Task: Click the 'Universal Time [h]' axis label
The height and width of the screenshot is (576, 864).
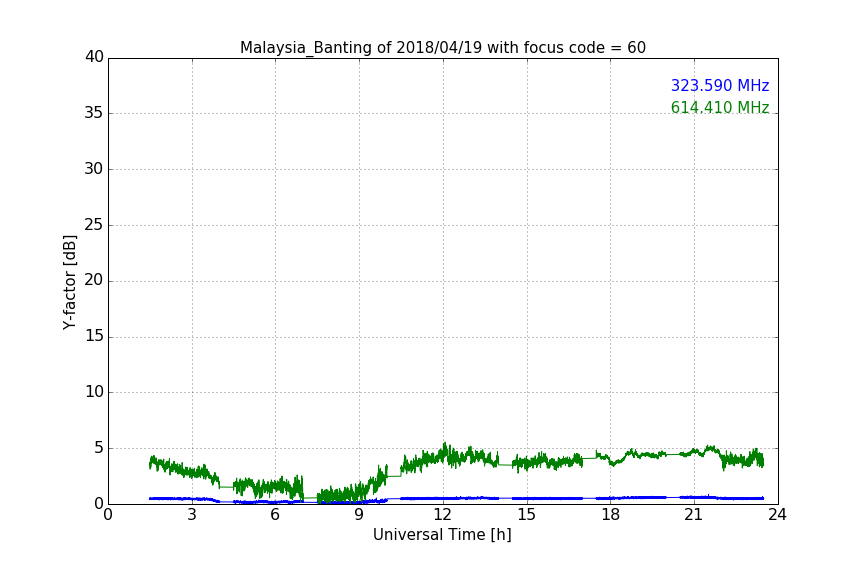Action: [442, 535]
